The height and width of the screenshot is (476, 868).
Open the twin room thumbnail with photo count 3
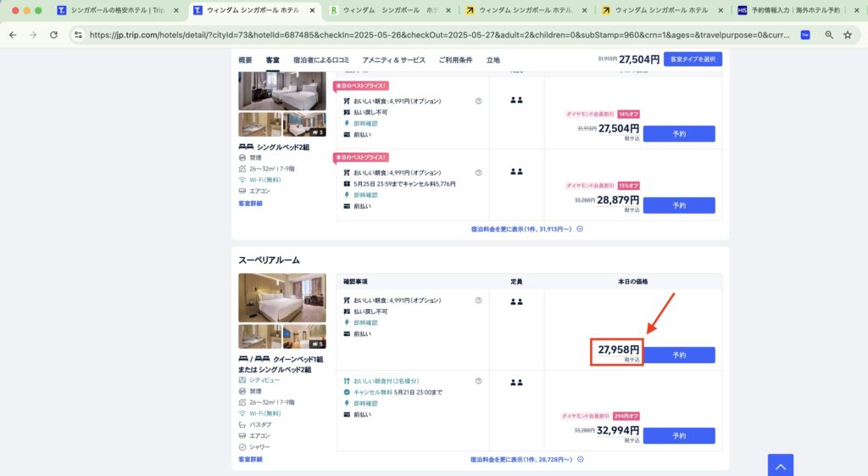click(304, 124)
